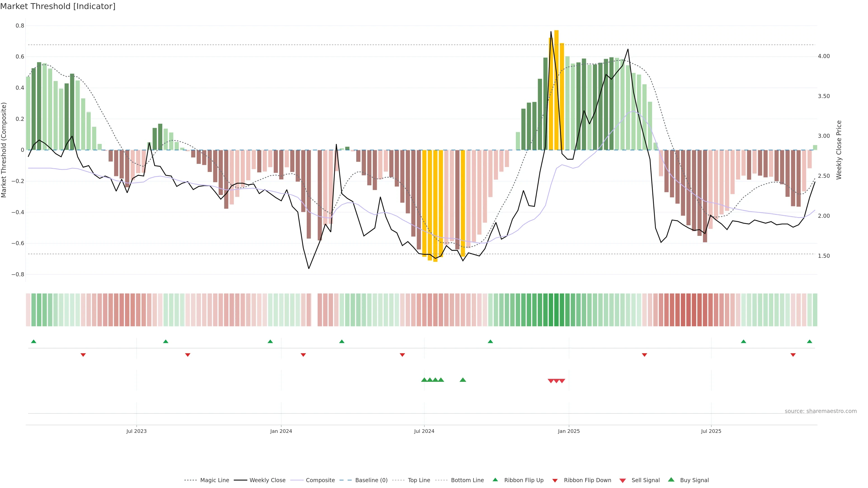Click the Jan 2025 x-axis label

point(569,431)
